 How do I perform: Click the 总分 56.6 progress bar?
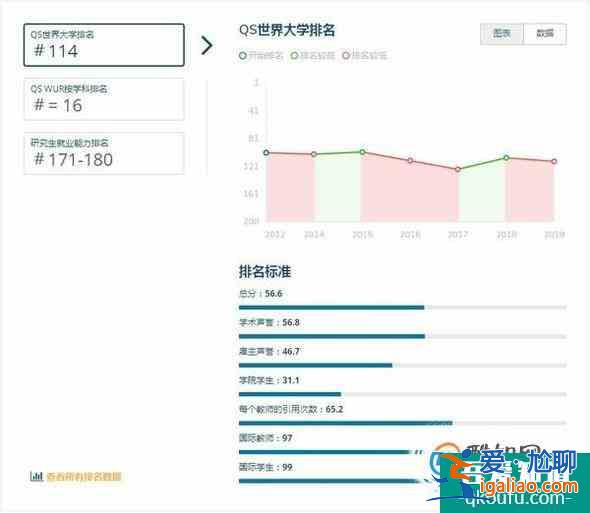pyautogui.click(x=403, y=307)
